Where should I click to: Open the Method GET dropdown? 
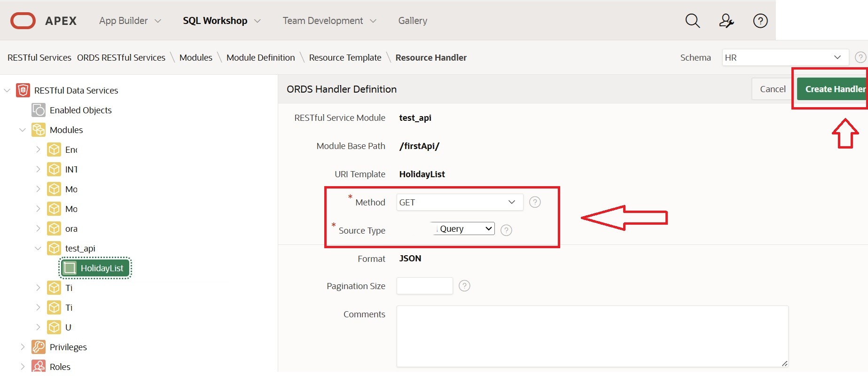click(x=460, y=202)
